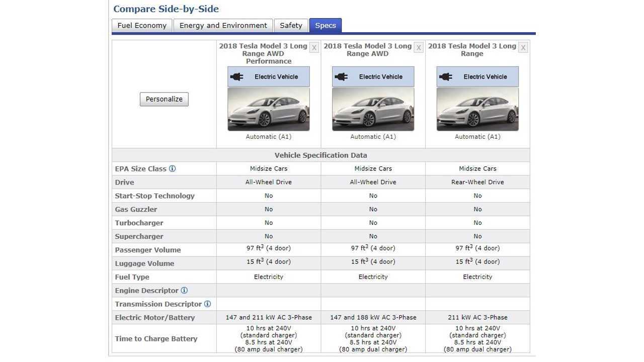This screenshot has width=644, height=362.
Task: Select the '211 kW AC 3-Phase' cell
Action: tap(477, 317)
